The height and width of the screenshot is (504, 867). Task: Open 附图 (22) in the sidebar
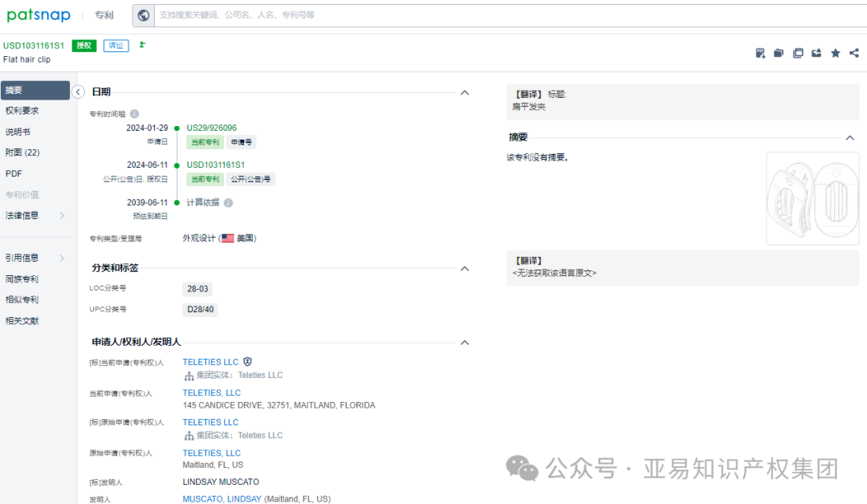click(x=22, y=152)
